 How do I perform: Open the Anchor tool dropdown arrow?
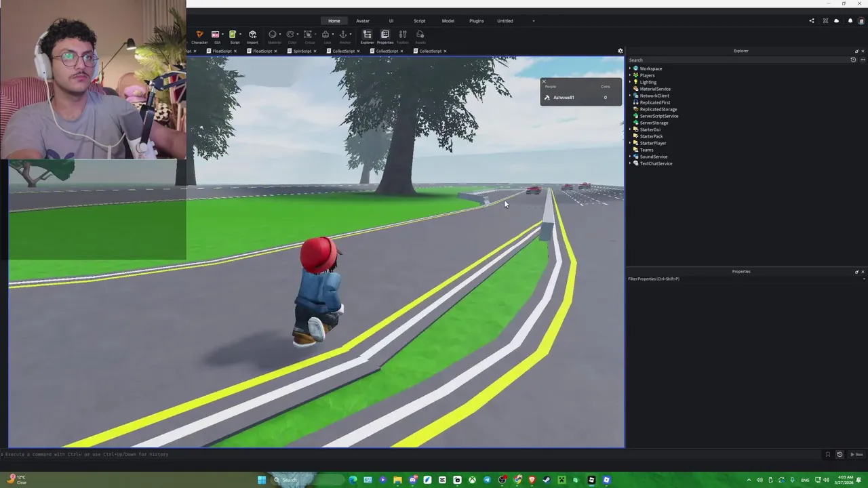351,35
